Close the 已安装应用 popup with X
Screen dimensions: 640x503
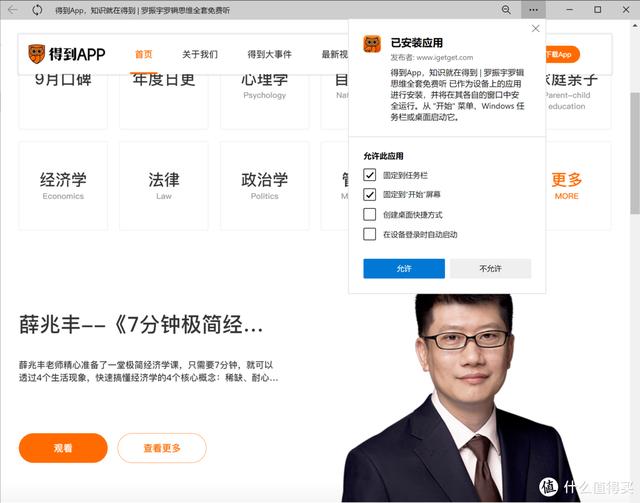click(535, 30)
